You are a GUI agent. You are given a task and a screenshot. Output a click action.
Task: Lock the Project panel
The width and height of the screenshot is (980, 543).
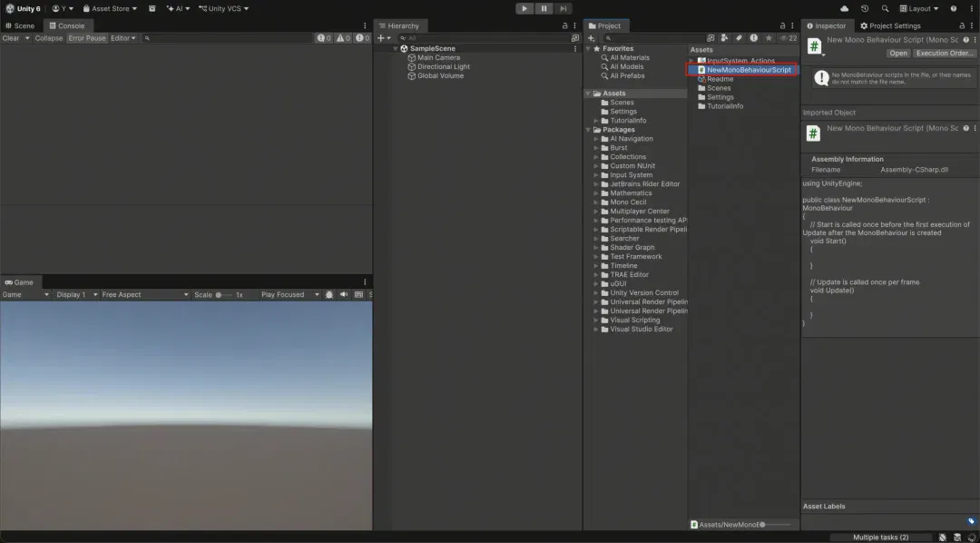[782, 25]
